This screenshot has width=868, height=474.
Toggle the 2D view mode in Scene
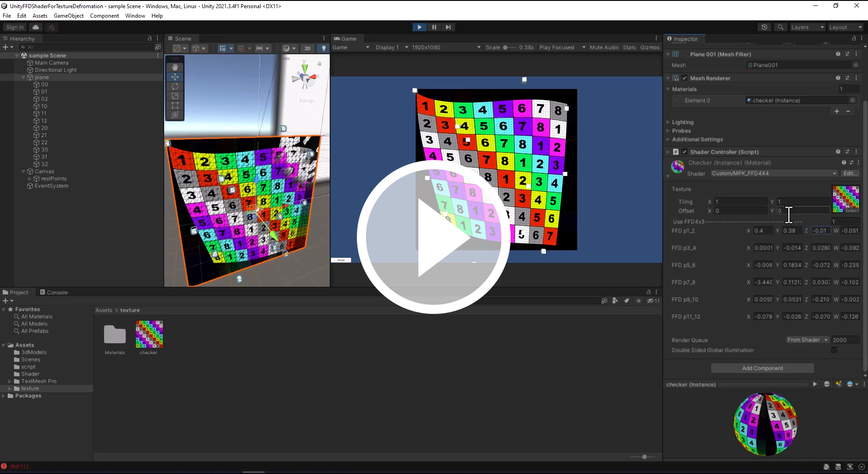tap(308, 48)
